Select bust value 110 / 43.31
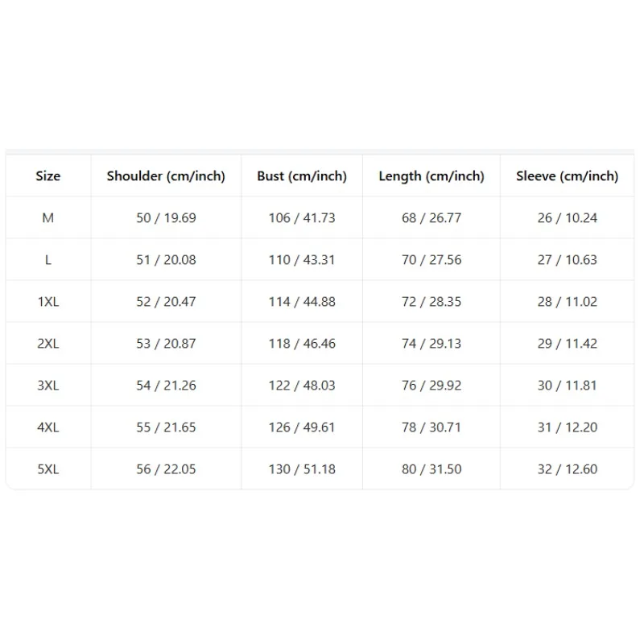 [302, 259]
